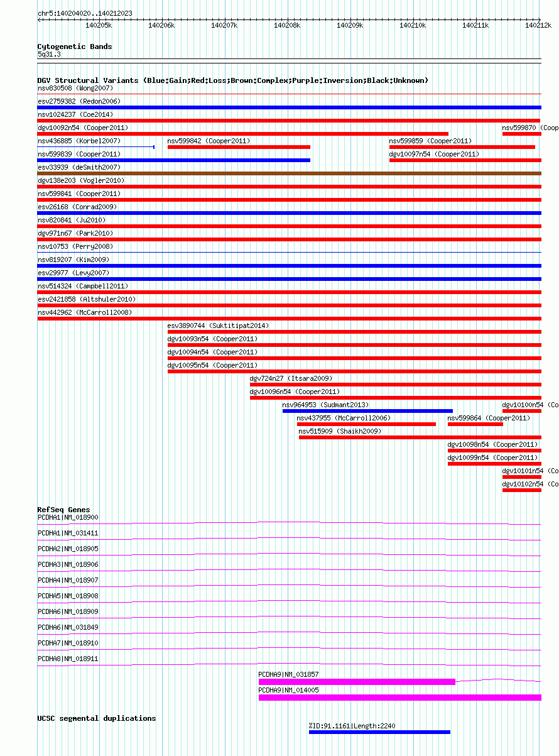Viewport: 559px width, 756px height.
Task: Click the esv3890744 (Suktitipat2014) label
Action: click(x=218, y=326)
